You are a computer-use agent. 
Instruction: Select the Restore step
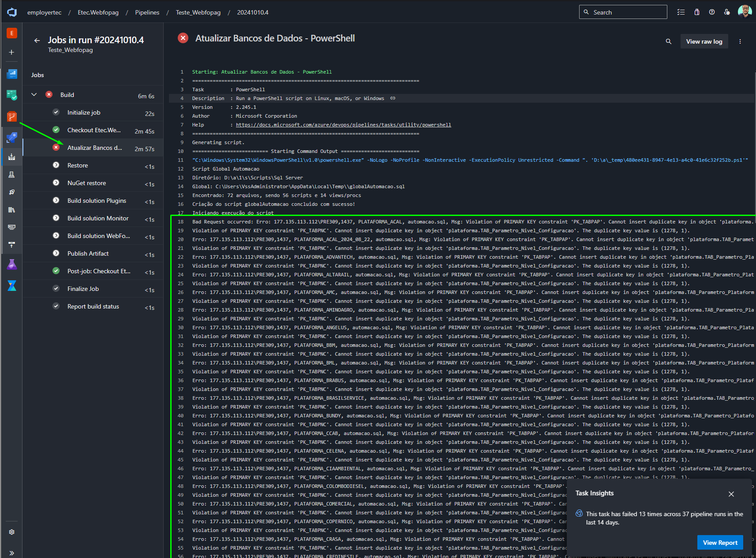click(x=93, y=165)
